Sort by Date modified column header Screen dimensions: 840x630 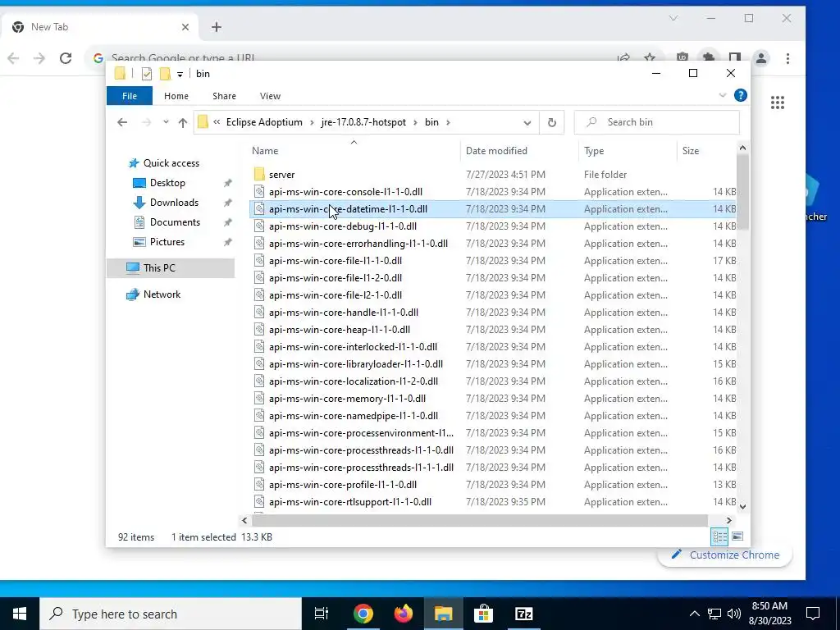coord(519,151)
